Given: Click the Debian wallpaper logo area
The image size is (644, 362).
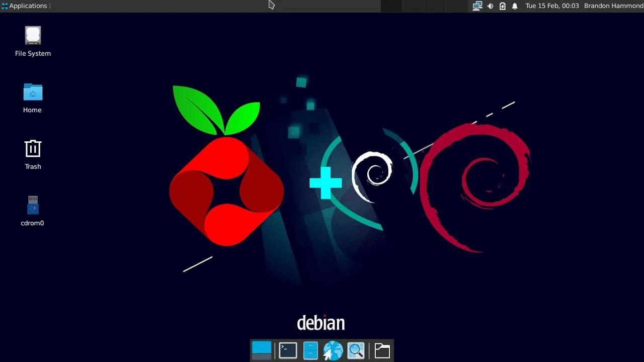Looking at the screenshot, I should (321, 322).
